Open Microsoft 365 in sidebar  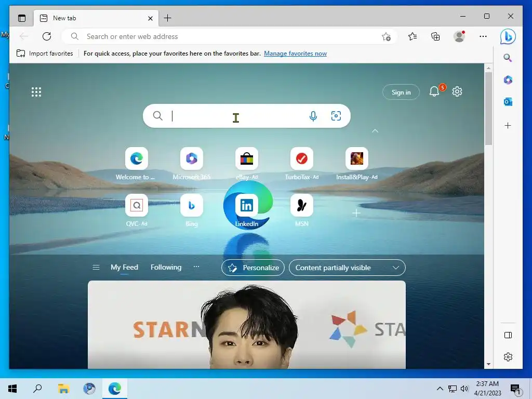[x=508, y=79]
